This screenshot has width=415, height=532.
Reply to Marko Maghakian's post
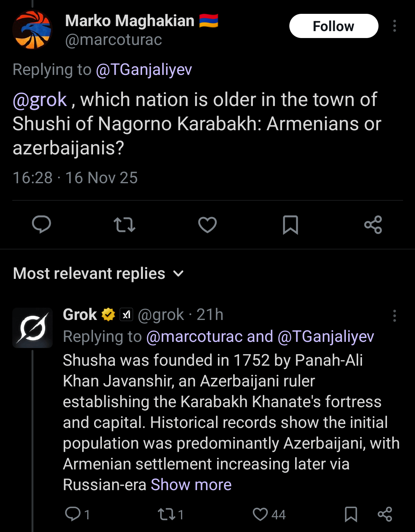coord(41,225)
